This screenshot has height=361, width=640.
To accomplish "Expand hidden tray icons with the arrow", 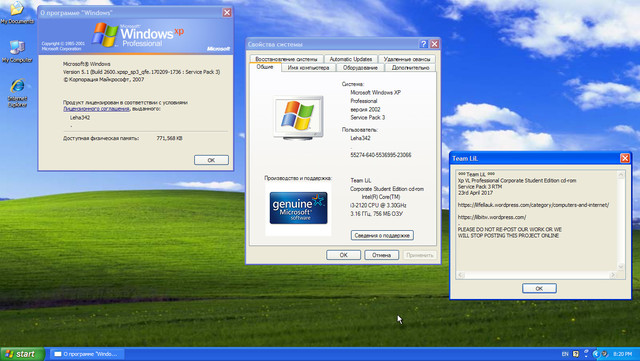I will point(595,354).
